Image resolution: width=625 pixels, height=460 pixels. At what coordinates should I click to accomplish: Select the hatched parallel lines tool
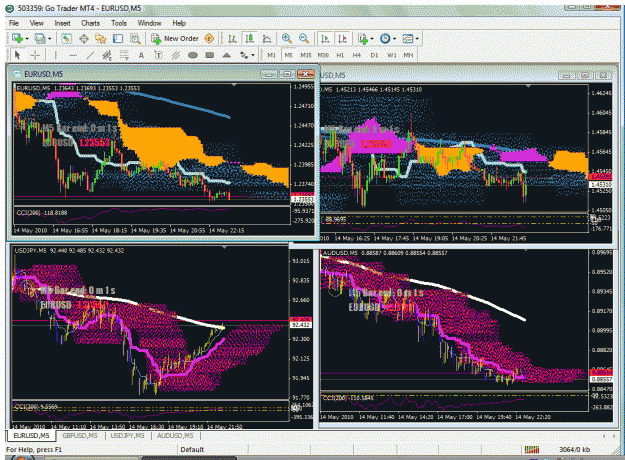coord(175,55)
